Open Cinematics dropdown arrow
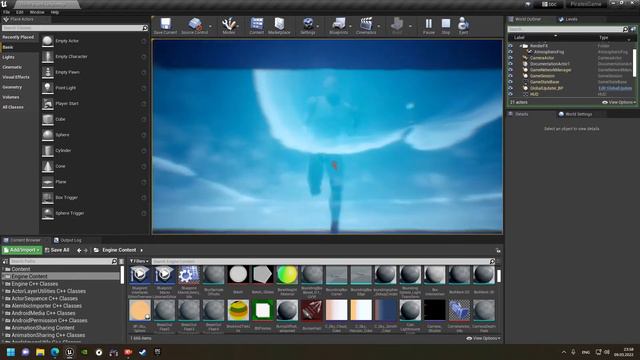This screenshot has height=360, width=640. point(379,27)
